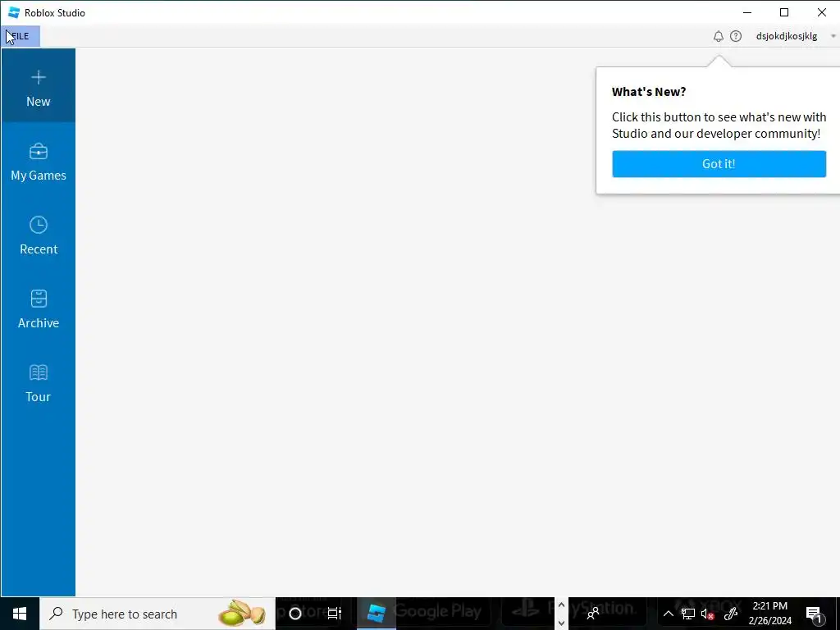Click the network status tray icon

688,614
